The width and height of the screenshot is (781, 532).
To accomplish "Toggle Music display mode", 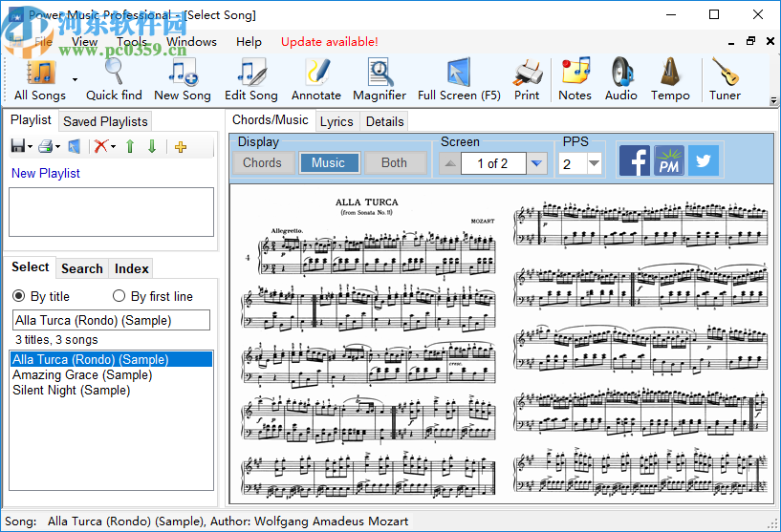I will (x=328, y=162).
